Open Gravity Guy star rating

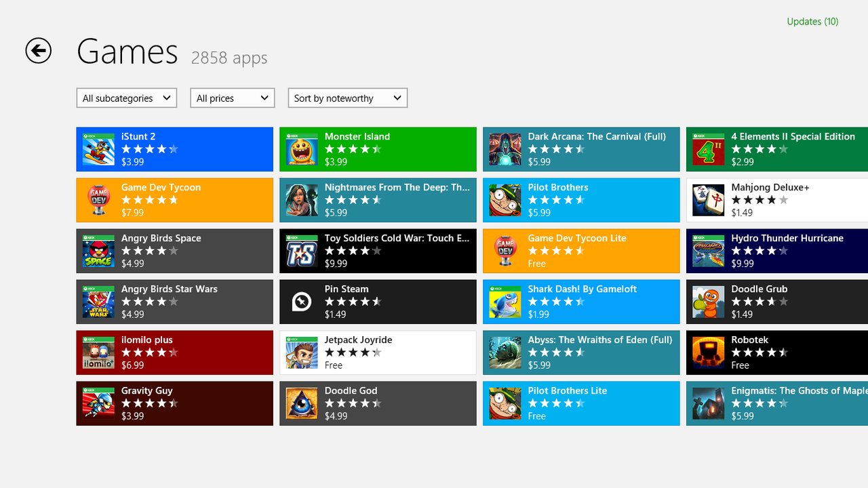[150, 403]
